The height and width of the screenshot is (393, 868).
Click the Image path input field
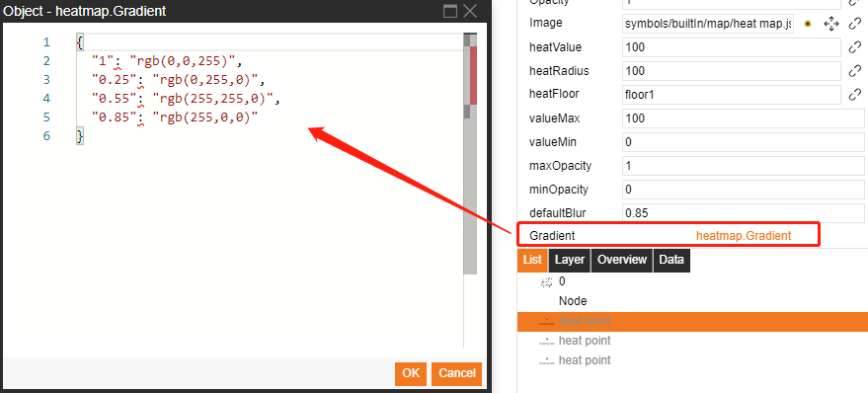point(708,24)
